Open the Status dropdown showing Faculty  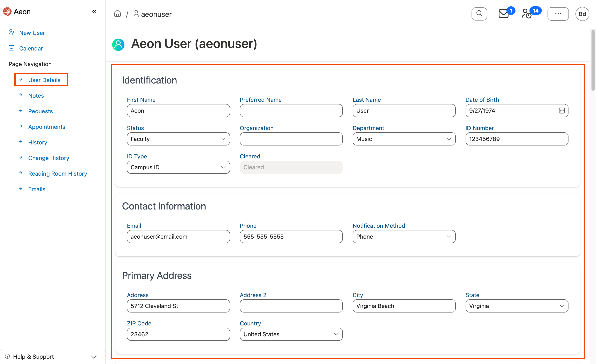click(x=178, y=139)
